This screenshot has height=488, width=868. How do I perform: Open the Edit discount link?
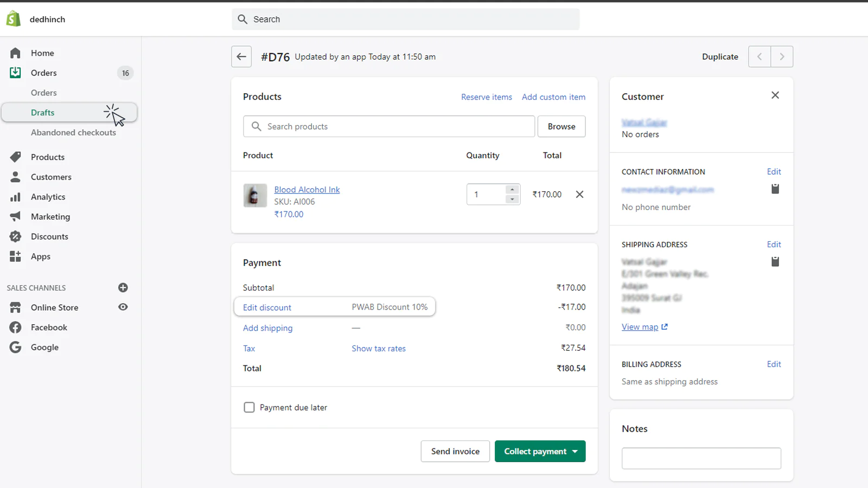267,307
